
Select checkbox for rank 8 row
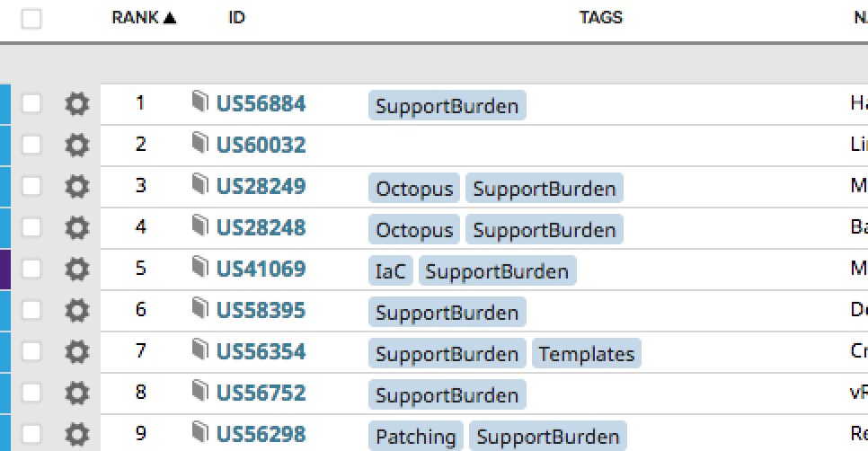pyautogui.click(x=31, y=393)
